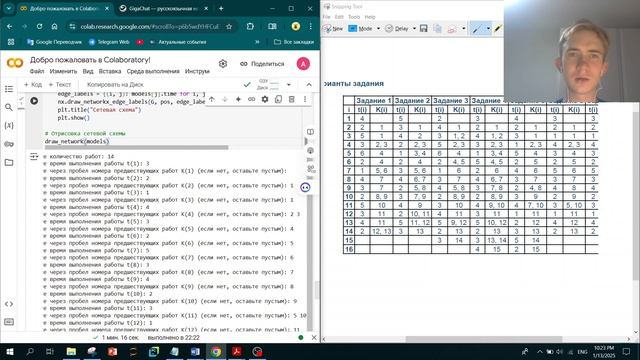Open Telegram Web bookmark
The height and width of the screenshot is (360, 640).
(x=109, y=42)
